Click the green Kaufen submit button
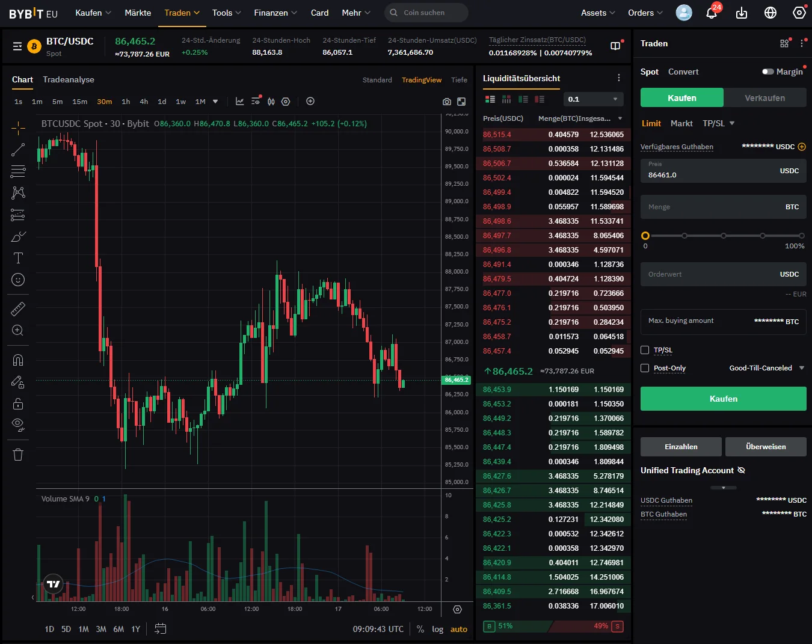Viewport: 812px width, 644px height. point(724,399)
